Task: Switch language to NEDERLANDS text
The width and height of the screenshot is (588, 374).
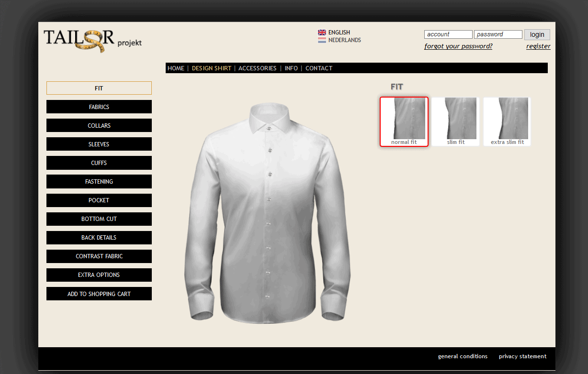Action: [345, 40]
